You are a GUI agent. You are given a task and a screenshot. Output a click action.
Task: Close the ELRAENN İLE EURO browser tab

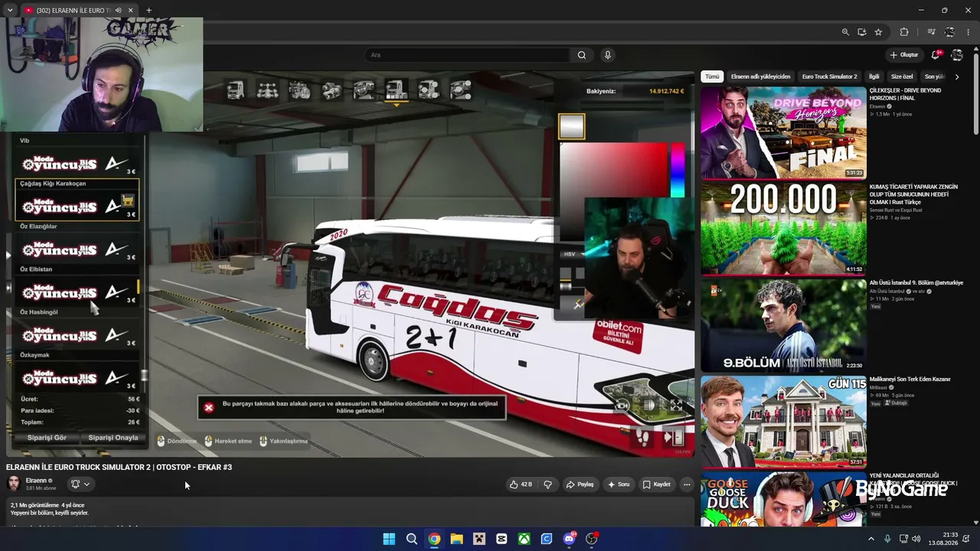click(130, 11)
